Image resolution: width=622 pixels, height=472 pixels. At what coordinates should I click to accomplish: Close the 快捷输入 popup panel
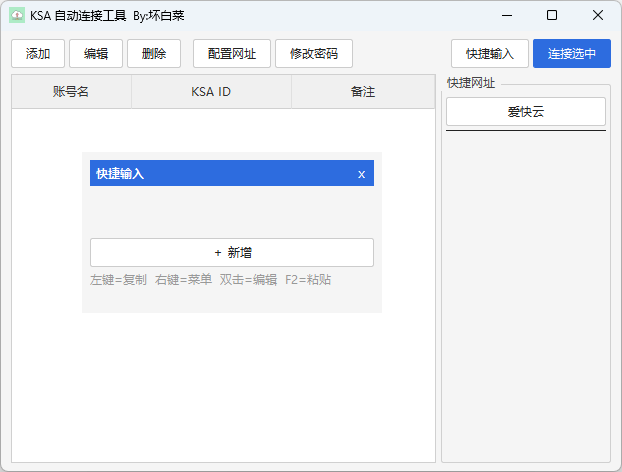tap(361, 174)
